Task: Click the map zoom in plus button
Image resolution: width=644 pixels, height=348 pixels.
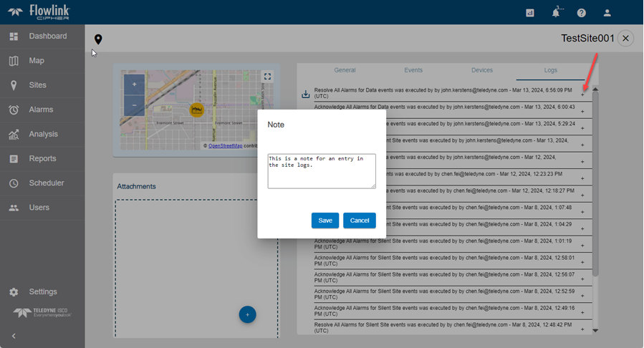Action: click(x=134, y=84)
